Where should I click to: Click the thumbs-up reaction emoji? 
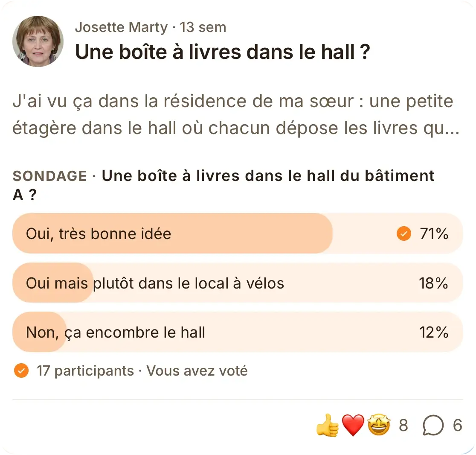tap(328, 425)
